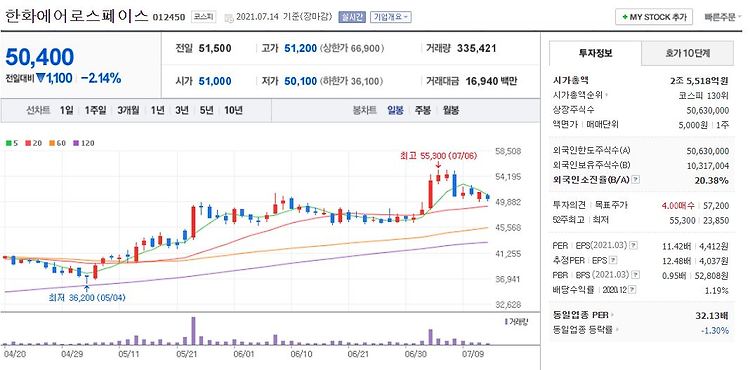
Task: Open the calendar icon beside 2021.07.14
Action: [228, 17]
